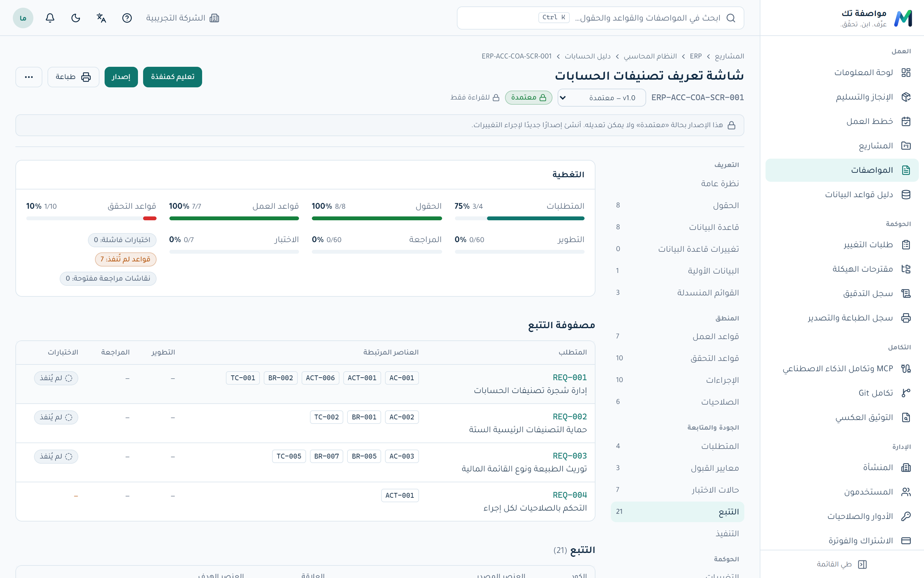Viewport: 924px width, 578px height.
Task: Click the 'BR-002' linked item chip
Action: (x=281, y=378)
